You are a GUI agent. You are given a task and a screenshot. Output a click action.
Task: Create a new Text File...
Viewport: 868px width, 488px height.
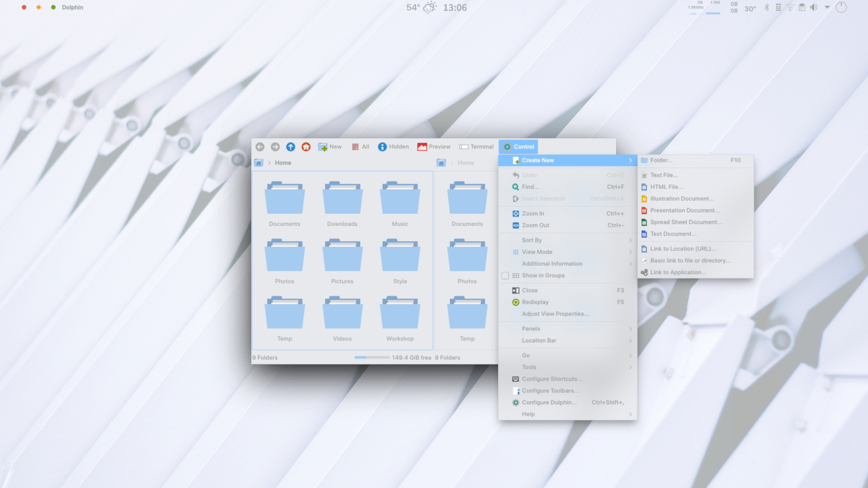[695, 175]
